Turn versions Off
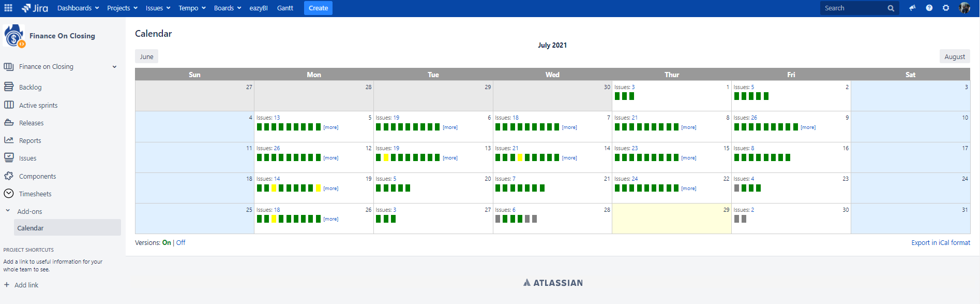Viewport: 980px width, 304px height. tap(180, 242)
